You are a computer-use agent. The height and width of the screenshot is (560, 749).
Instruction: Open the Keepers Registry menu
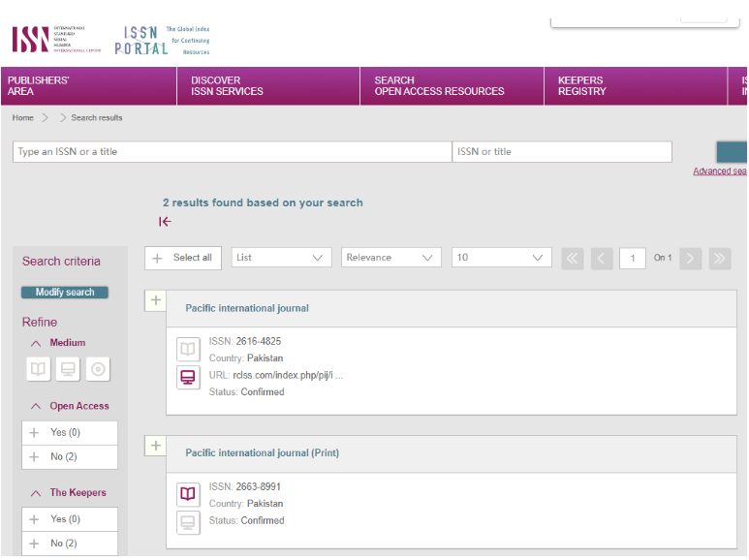581,86
